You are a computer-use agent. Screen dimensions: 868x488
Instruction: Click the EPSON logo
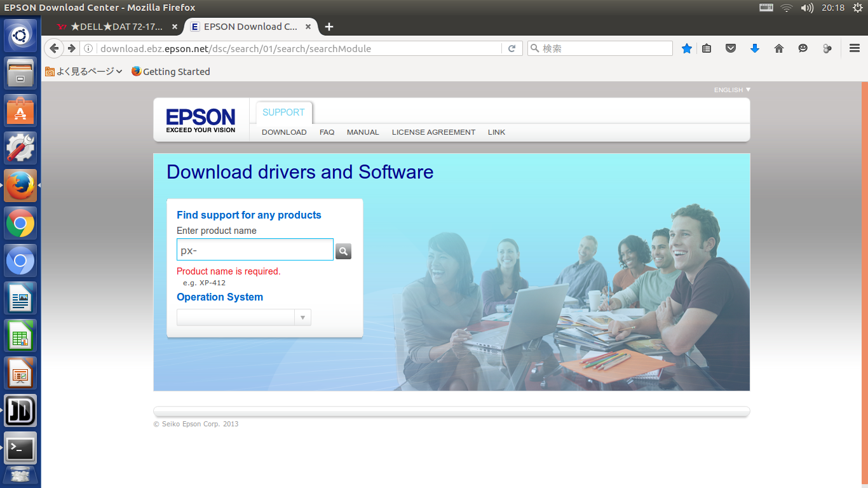pos(201,120)
